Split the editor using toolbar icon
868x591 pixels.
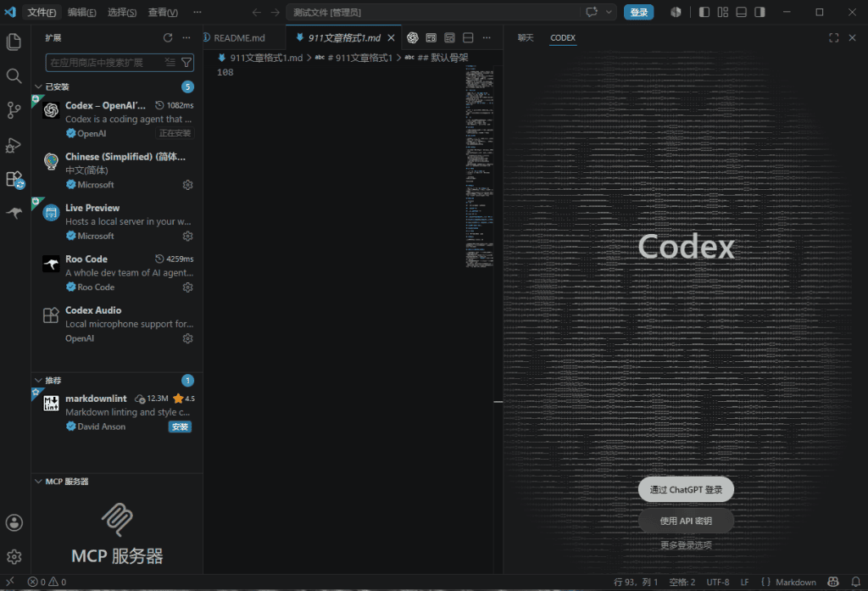pos(468,37)
